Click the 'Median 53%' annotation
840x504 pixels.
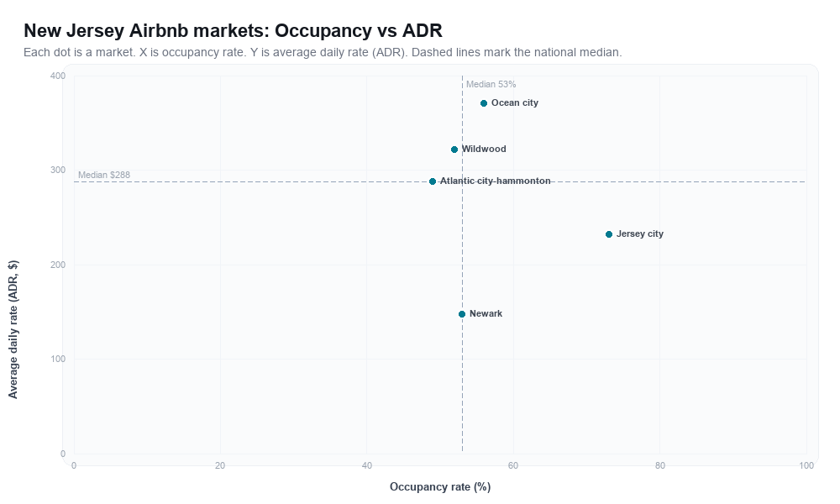(491, 84)
